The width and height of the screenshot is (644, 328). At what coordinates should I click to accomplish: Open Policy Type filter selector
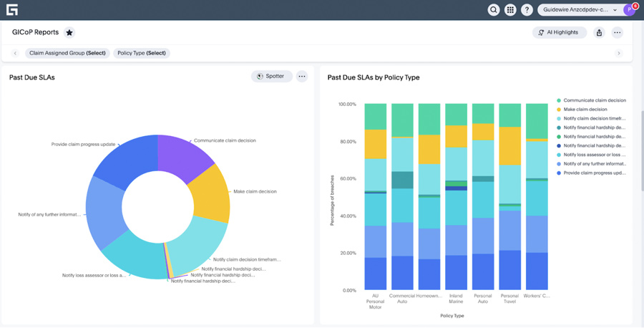[142, 53]
